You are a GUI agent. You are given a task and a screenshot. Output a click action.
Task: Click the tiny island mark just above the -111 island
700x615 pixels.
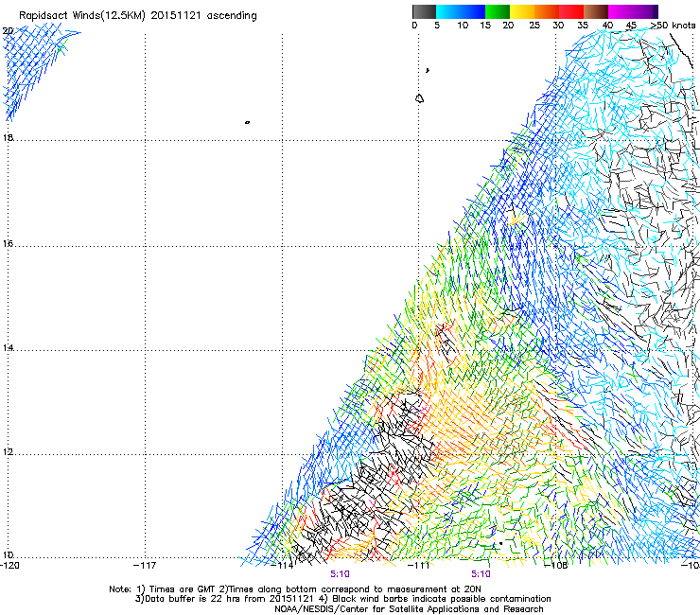coord(428,70)
